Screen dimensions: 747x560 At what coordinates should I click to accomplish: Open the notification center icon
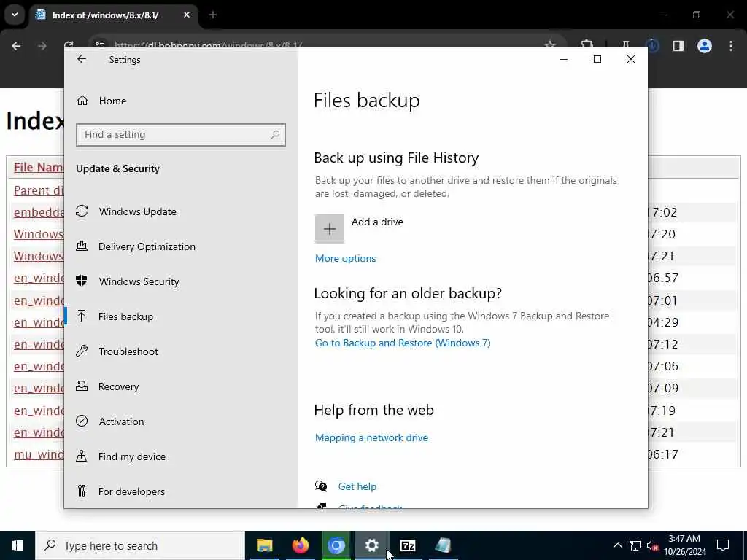[723, 545]
